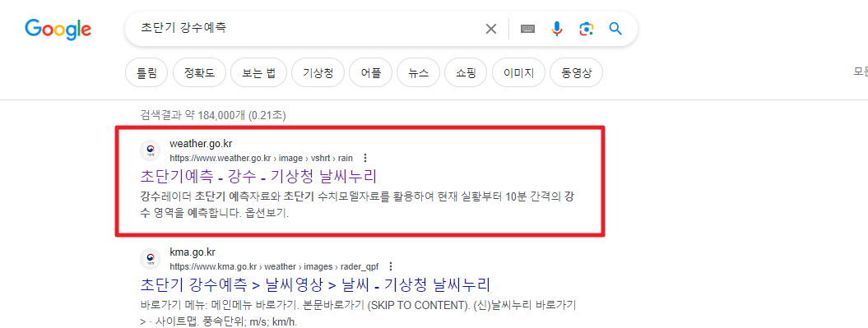
Task: Clear the search query with X icon
Action: [x=491, y=29]
